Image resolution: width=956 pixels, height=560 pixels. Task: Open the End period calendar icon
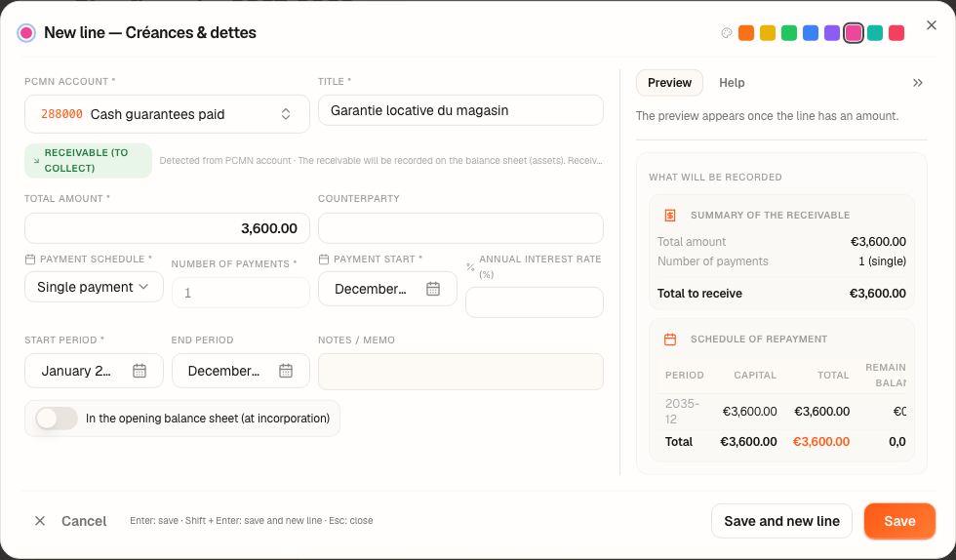[286, 371]
